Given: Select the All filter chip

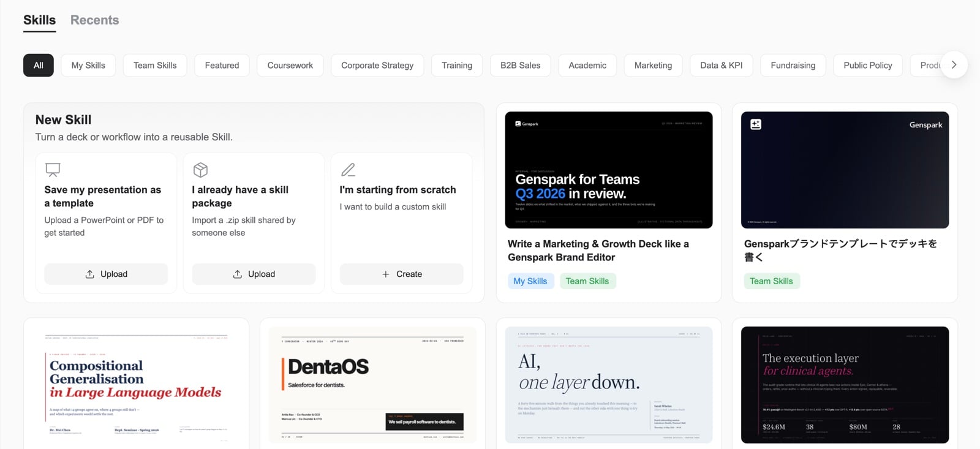Looking at the screenshot, I should (x=39, y=66).
